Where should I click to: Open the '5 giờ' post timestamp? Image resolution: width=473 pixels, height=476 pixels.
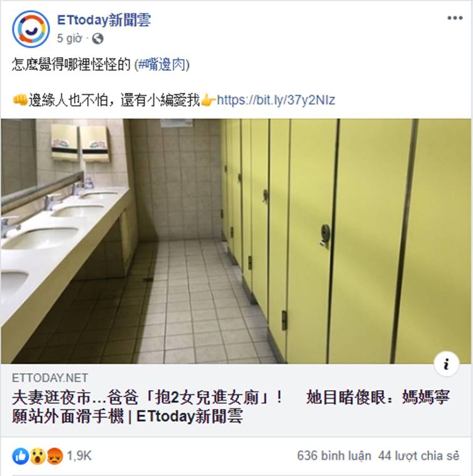(x=70, y=38)
